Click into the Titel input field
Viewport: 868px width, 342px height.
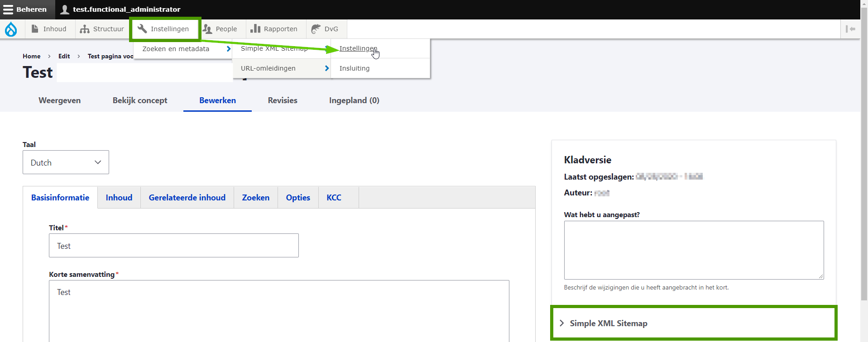coord(173,246)
